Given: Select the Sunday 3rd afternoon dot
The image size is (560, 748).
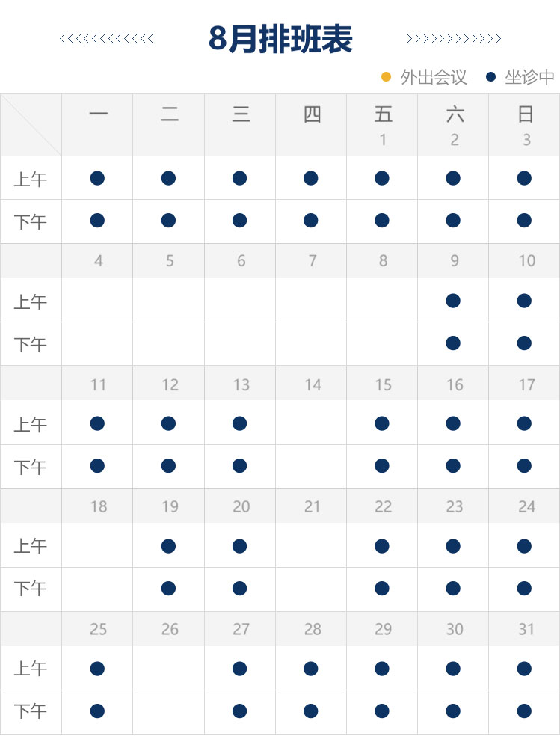Looking at the screenshot, I should [x=524, y=221].
